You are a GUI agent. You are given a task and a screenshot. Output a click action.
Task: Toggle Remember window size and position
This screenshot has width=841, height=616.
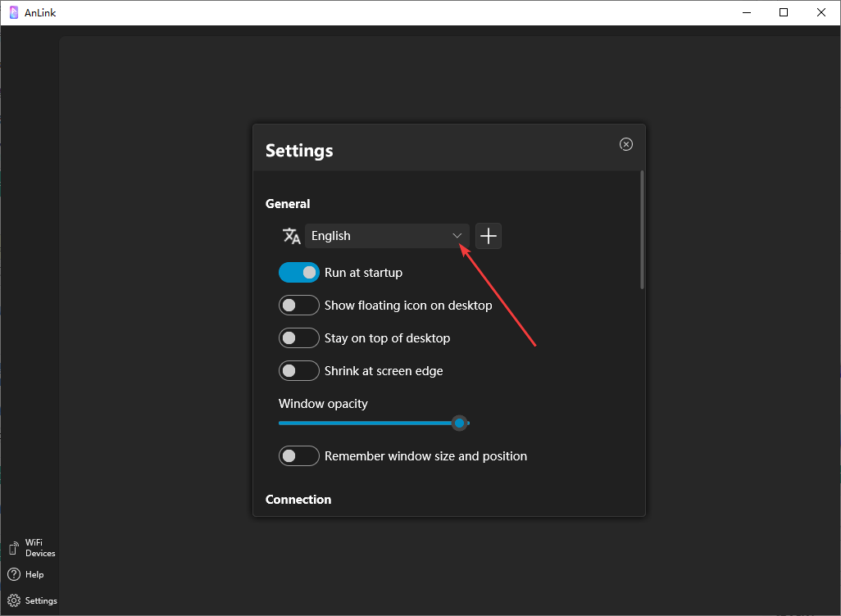[x=299, y=456]
